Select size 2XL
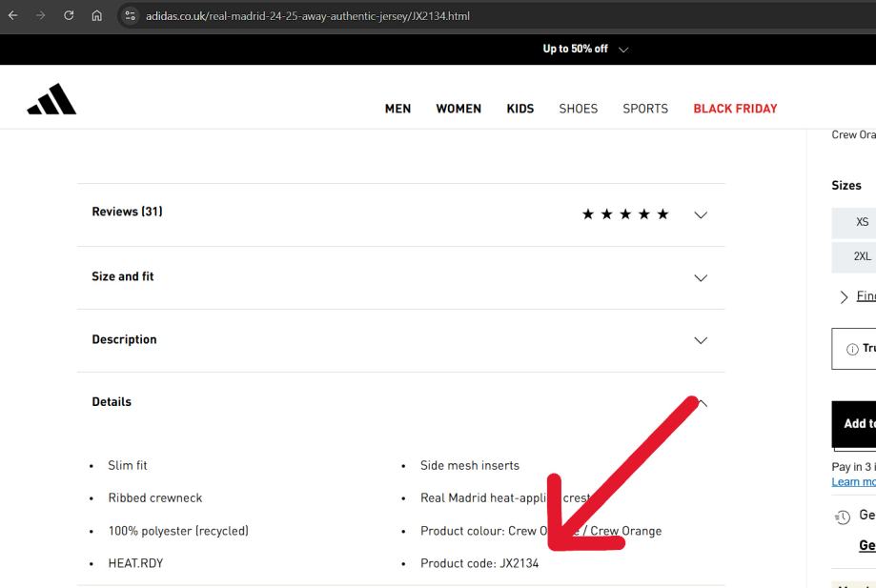Screen dimensions: 876x588 point(854,256)
